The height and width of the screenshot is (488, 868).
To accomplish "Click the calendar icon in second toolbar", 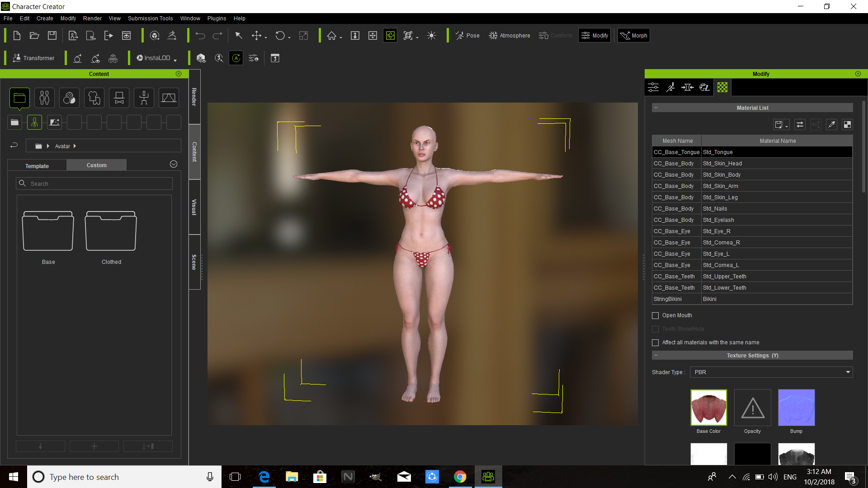I will pos(275,58).
